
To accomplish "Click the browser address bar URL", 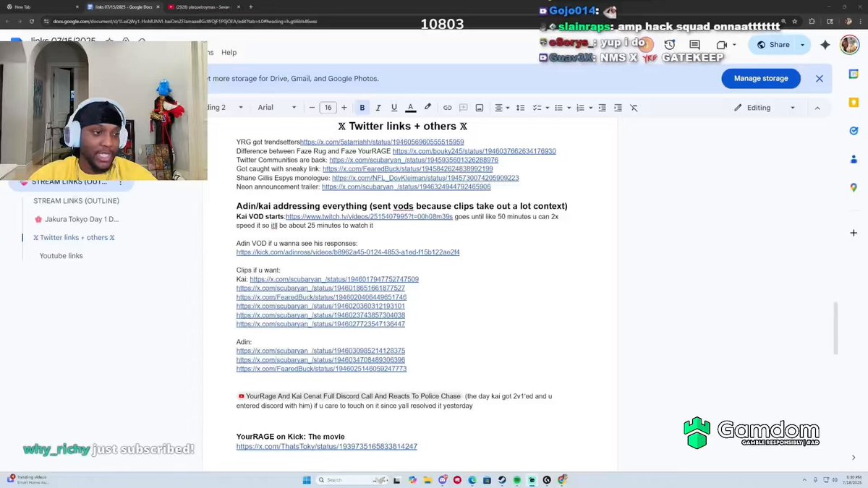I will (x=185, y=22).
